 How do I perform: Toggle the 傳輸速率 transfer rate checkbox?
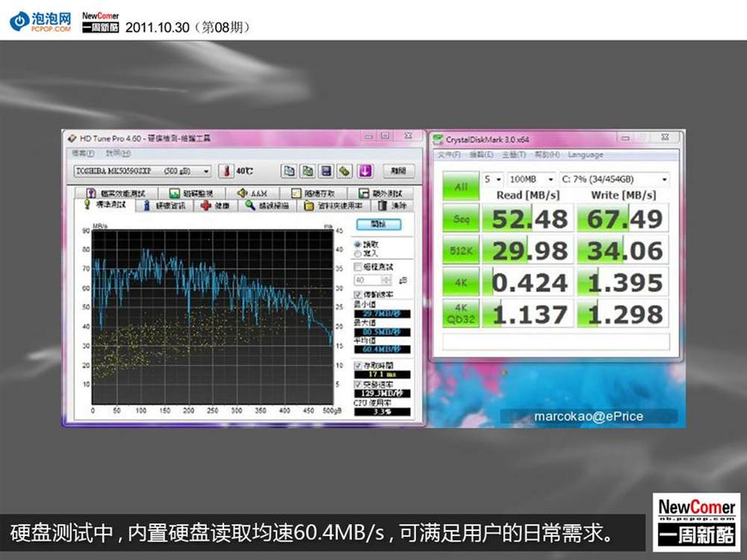358,294
